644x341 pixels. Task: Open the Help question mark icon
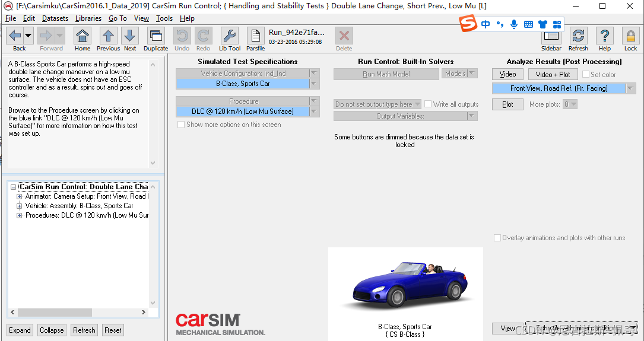[605, 36]
